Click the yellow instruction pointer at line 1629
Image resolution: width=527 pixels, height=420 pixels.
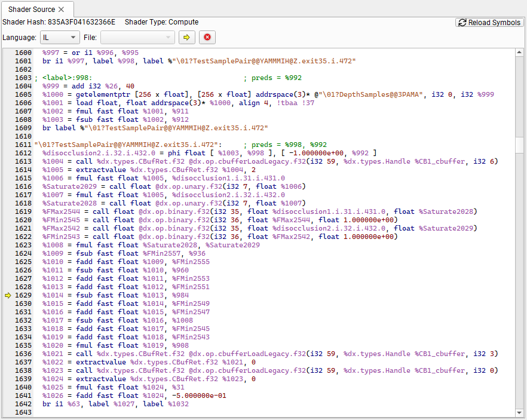8,295
